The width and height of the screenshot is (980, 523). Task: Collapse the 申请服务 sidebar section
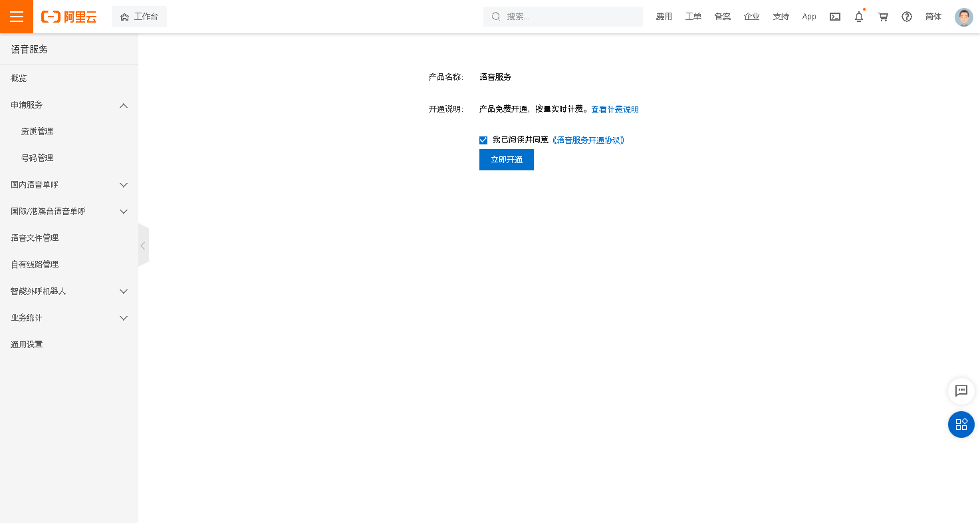(123, 105)
